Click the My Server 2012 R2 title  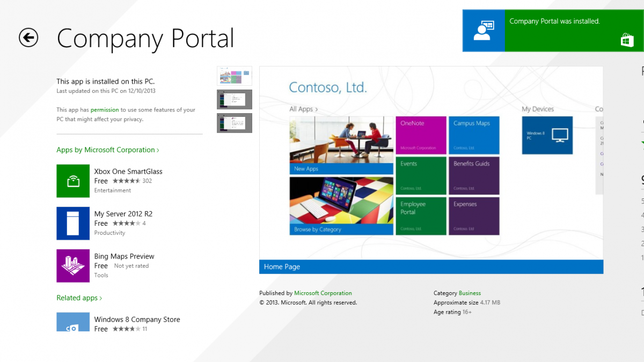[x=123, y=214]
